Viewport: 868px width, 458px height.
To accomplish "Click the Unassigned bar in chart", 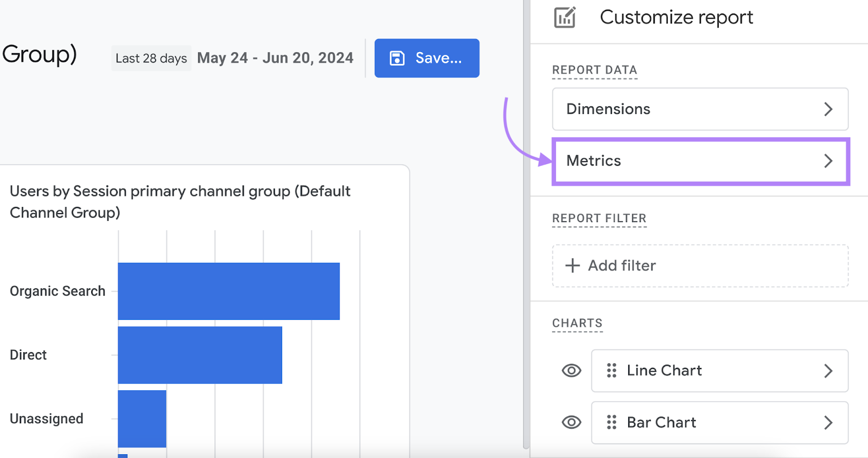I will click(x=142, y=418).
